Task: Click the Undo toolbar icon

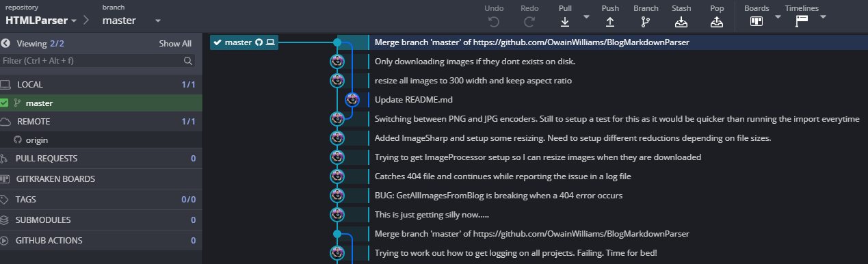Action: [x=494, y=21]
